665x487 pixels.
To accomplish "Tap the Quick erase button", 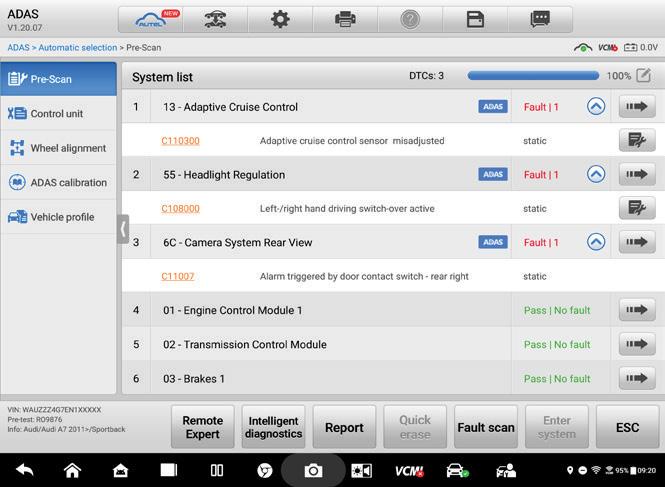I will [415, 427].
